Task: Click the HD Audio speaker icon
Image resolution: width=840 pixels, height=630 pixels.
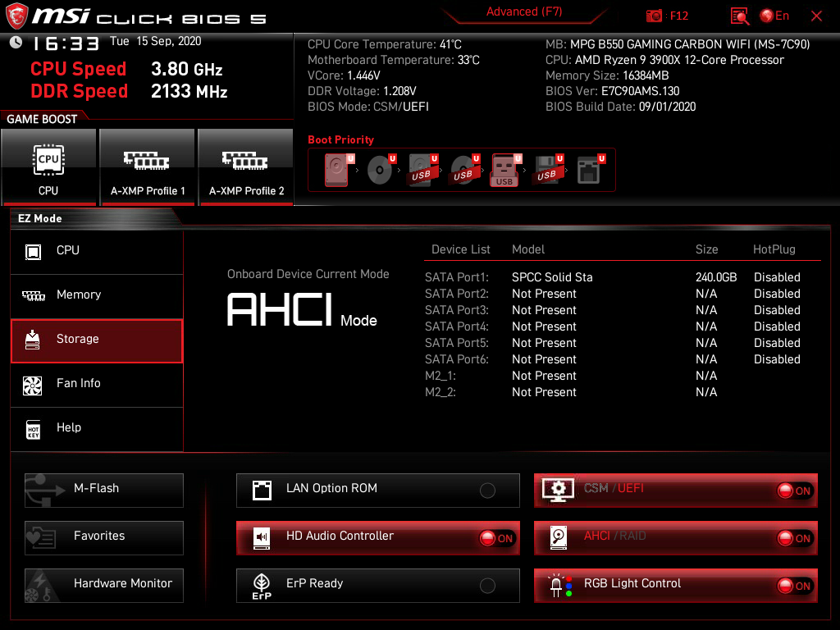Action: click(262, 538)
